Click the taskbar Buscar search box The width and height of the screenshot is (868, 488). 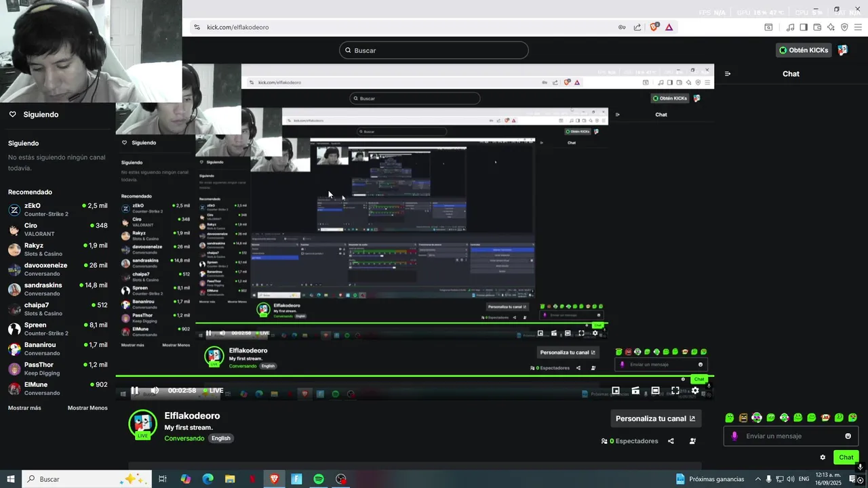[87, 479]
